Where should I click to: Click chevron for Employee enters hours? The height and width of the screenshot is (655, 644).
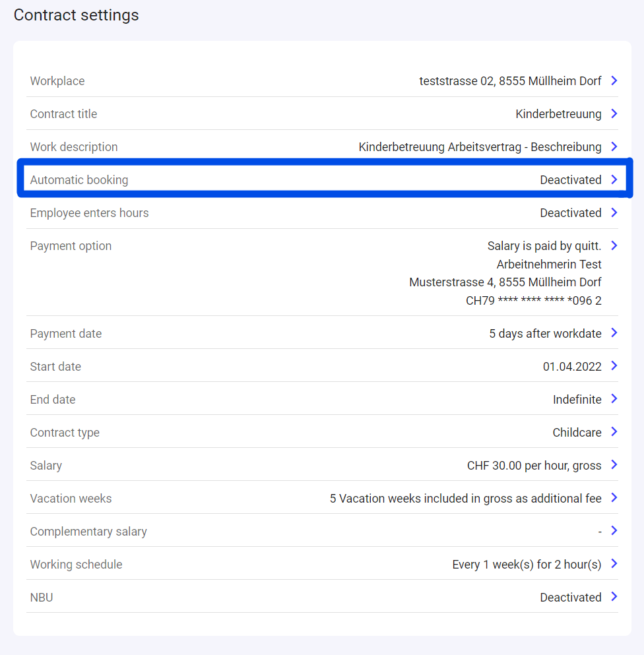coord(614,212)
